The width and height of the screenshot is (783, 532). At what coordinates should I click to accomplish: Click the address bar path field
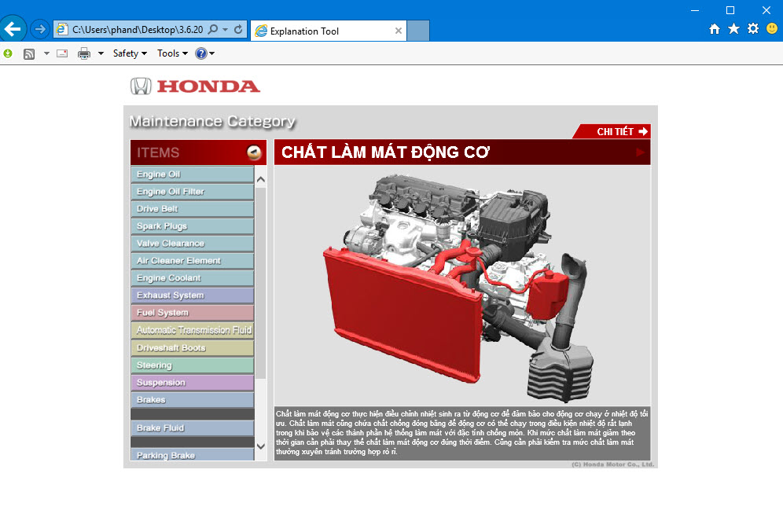138,29
